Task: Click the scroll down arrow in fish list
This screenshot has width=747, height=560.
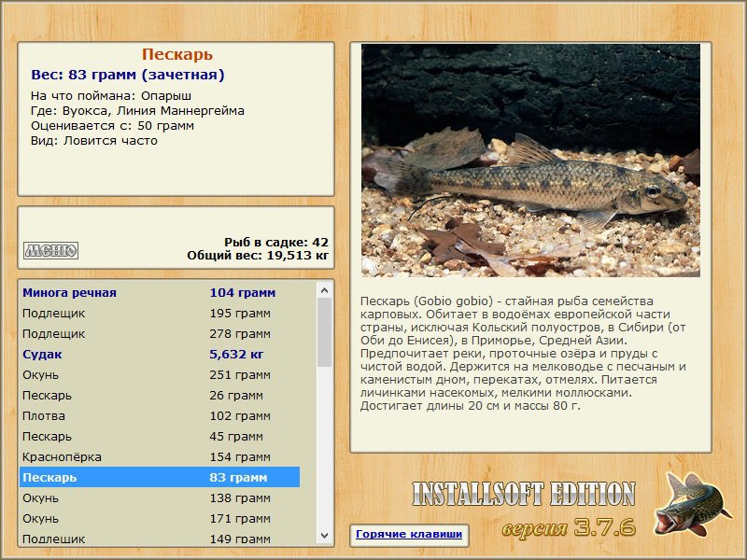Action: [324, 536]
